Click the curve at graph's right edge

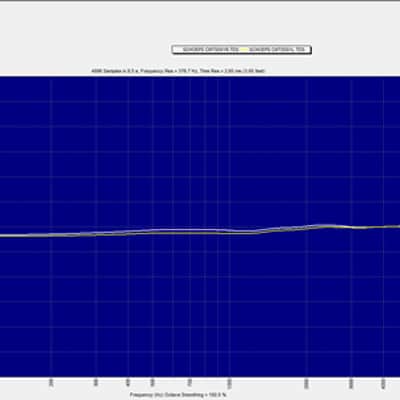[397, 227]
